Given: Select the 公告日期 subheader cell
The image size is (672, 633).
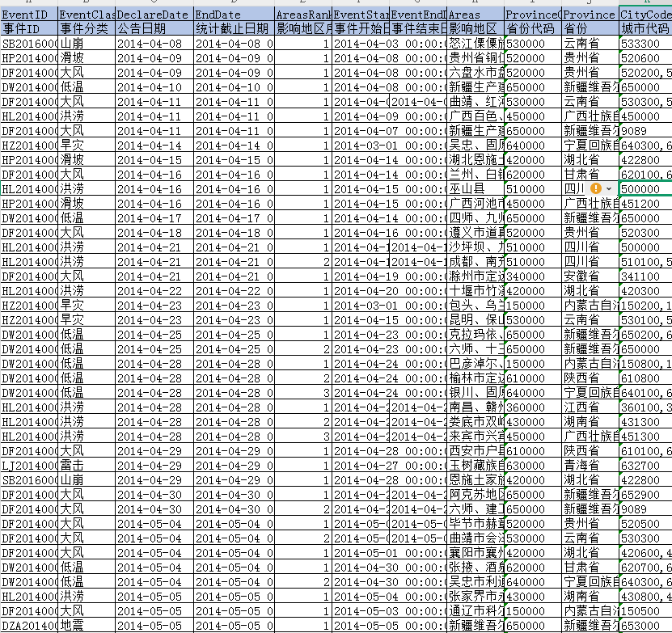Looking at the screenshot, I should point(154,28).
